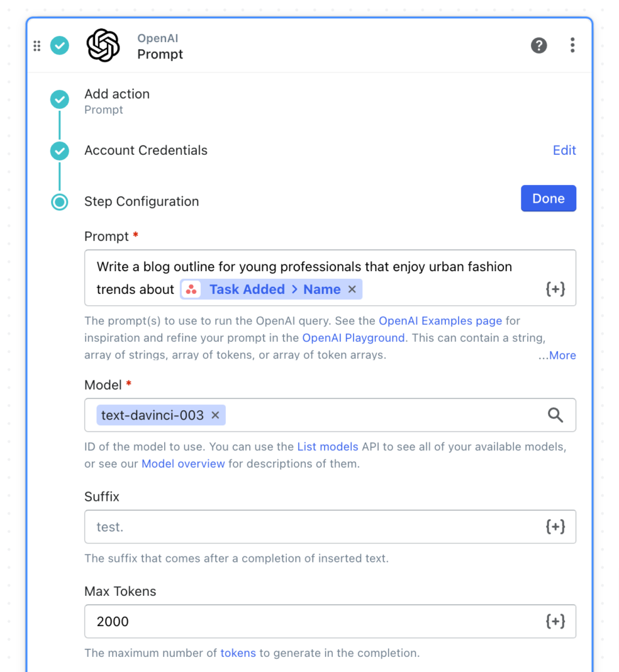
Task: Click Edit next to Account Credentials
Action: pyautogui.click(x=564, y=150)
